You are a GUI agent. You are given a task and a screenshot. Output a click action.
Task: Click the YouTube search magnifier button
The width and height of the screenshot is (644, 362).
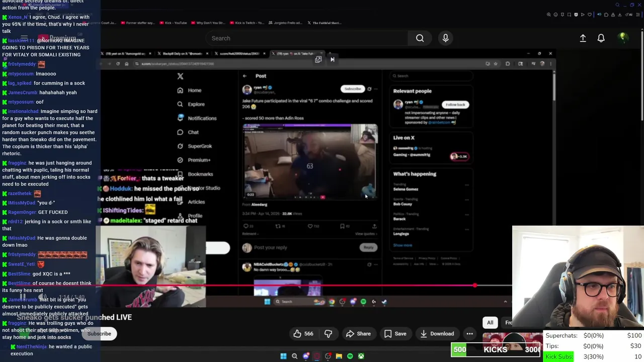coord(420,38)
